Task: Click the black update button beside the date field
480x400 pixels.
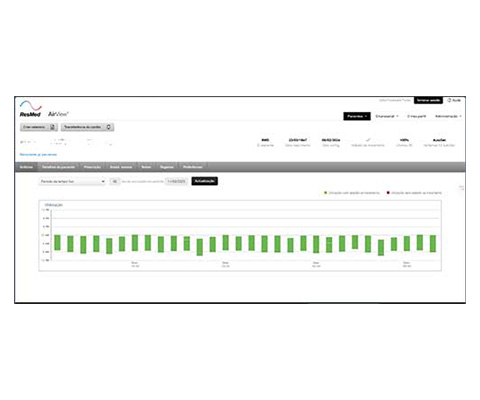Action: pyautogui.click(x=204, y=181)
